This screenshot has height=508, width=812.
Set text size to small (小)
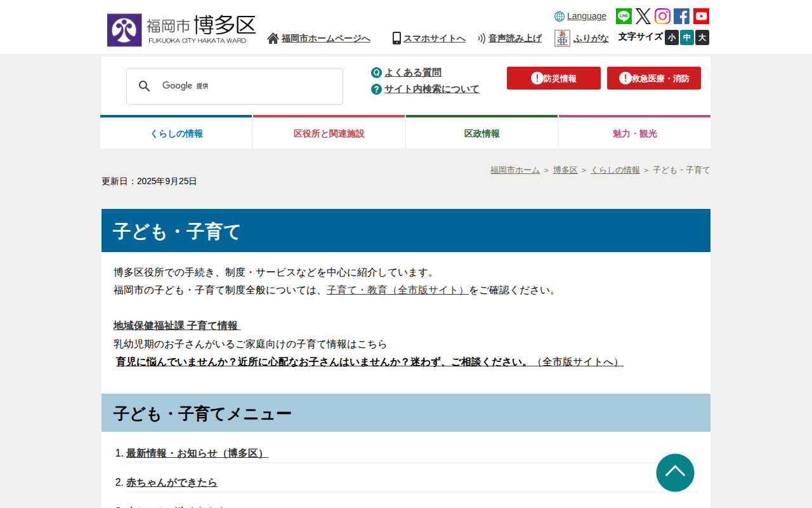coord(672,37)
